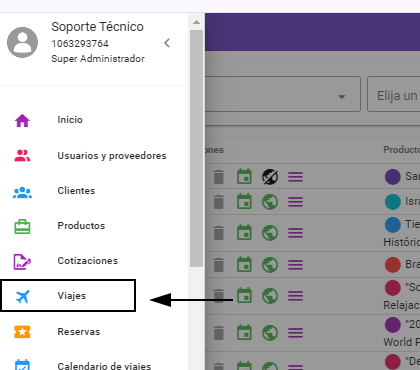The image size is (420, 370).
Task: Click the purple circle in the 'World P' row
Action: pyautogui.click(x=393, y=325)
